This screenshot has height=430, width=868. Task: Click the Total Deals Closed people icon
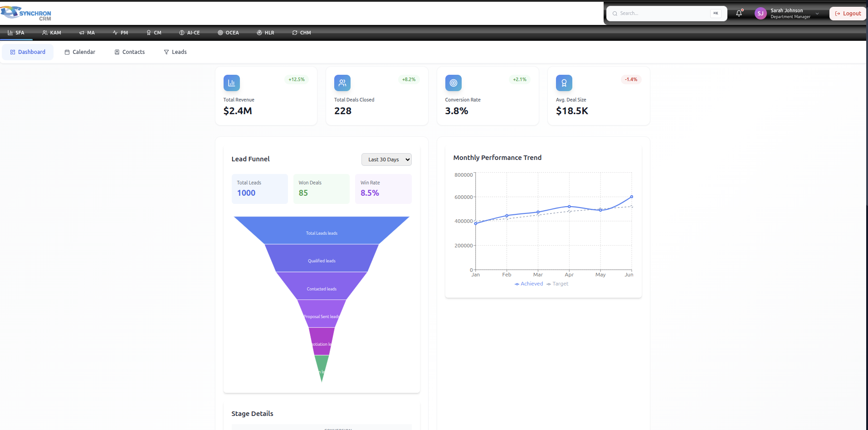click(342, 83)
